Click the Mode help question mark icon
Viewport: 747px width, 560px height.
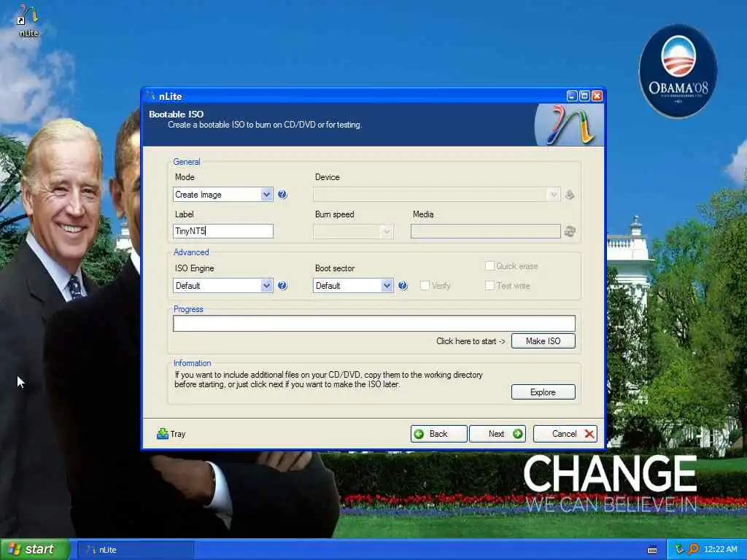point(282,194)
